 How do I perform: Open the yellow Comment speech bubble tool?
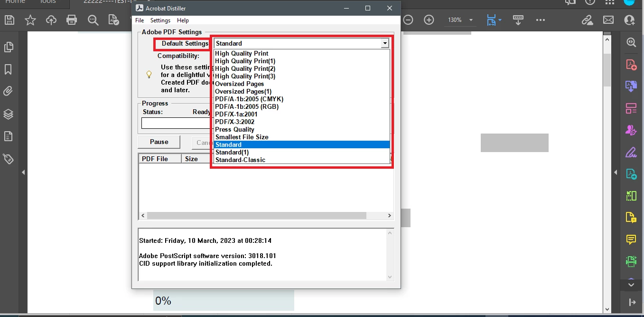631,239
